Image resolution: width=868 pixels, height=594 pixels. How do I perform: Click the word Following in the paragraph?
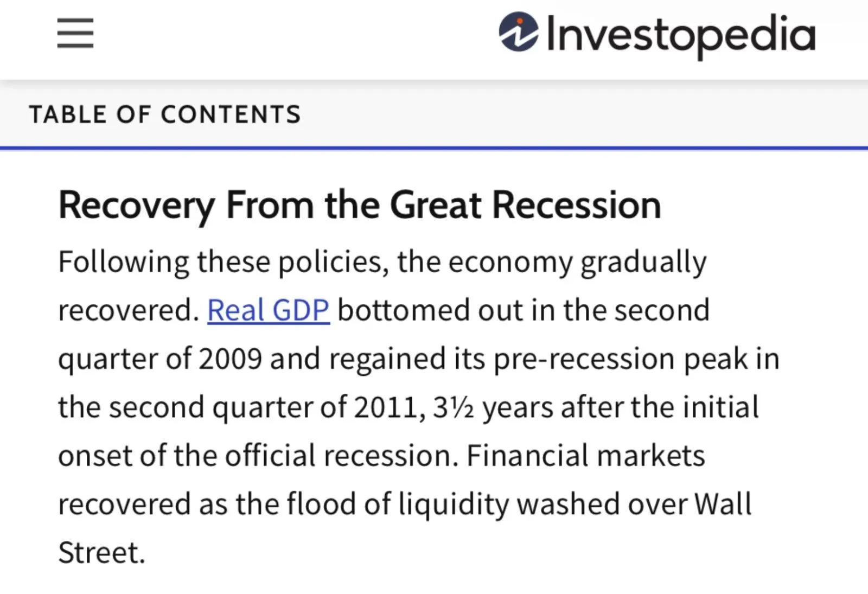[123, 262]
